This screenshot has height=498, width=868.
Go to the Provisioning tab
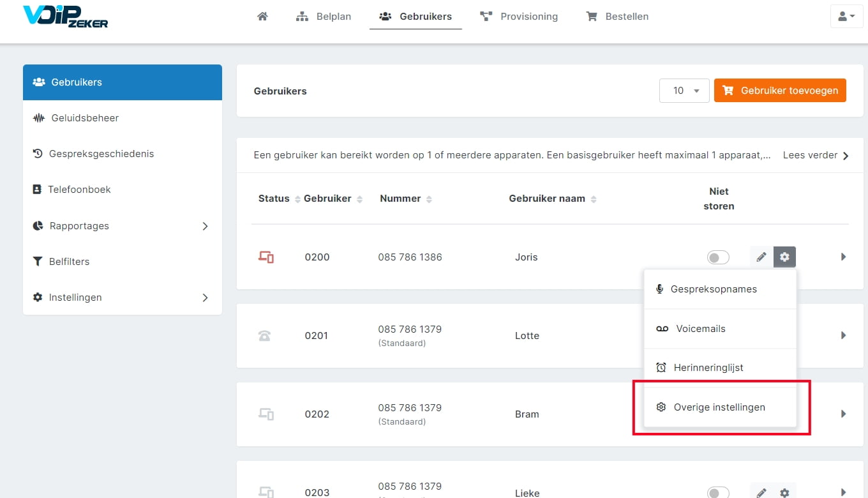(x=519, y=17)
